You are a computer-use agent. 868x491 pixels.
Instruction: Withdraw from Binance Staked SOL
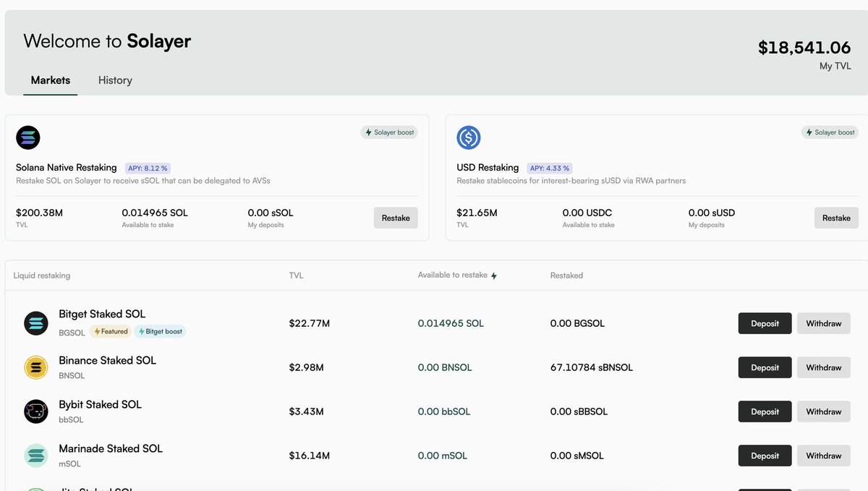(824, 367)
